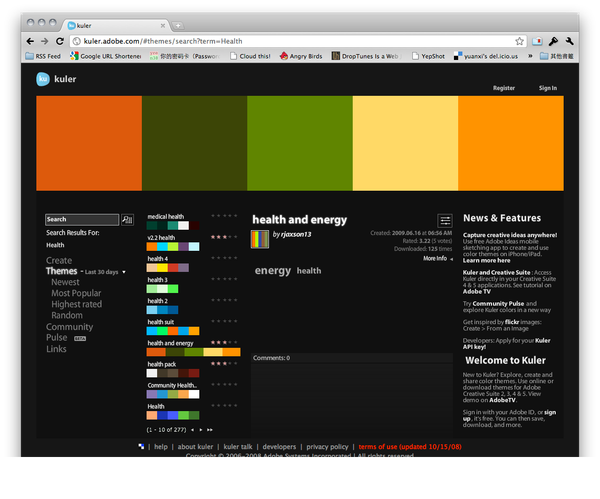Open the Community section
This screenshot has width=600, height=499.
click(70, 327)
